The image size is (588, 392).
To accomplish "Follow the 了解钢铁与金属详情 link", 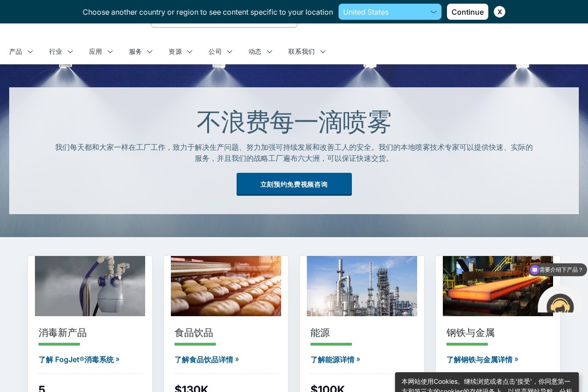I will point(482,359).
